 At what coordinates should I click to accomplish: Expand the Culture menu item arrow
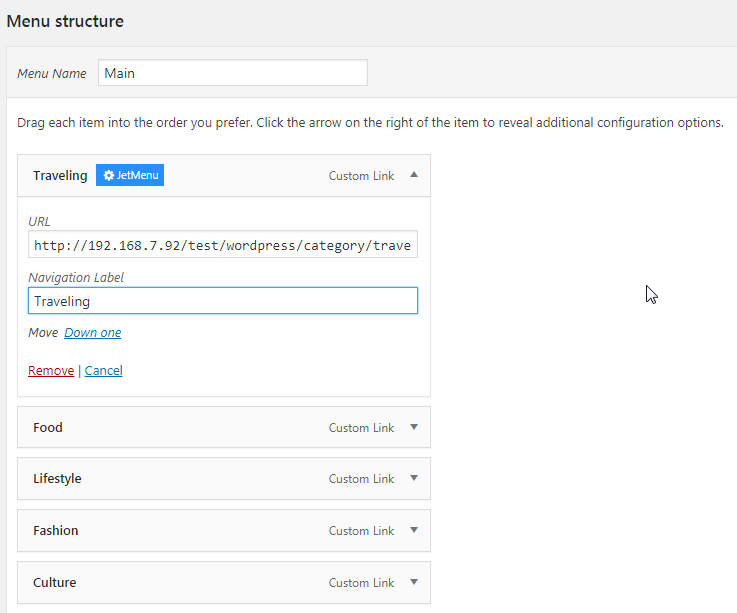tap(414, 582)
